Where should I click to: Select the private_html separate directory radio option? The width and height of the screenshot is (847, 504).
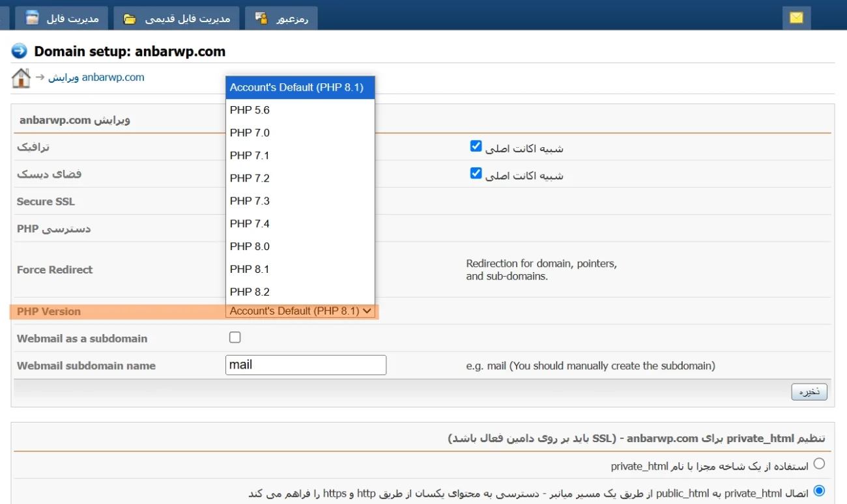(x=819, y=463)
